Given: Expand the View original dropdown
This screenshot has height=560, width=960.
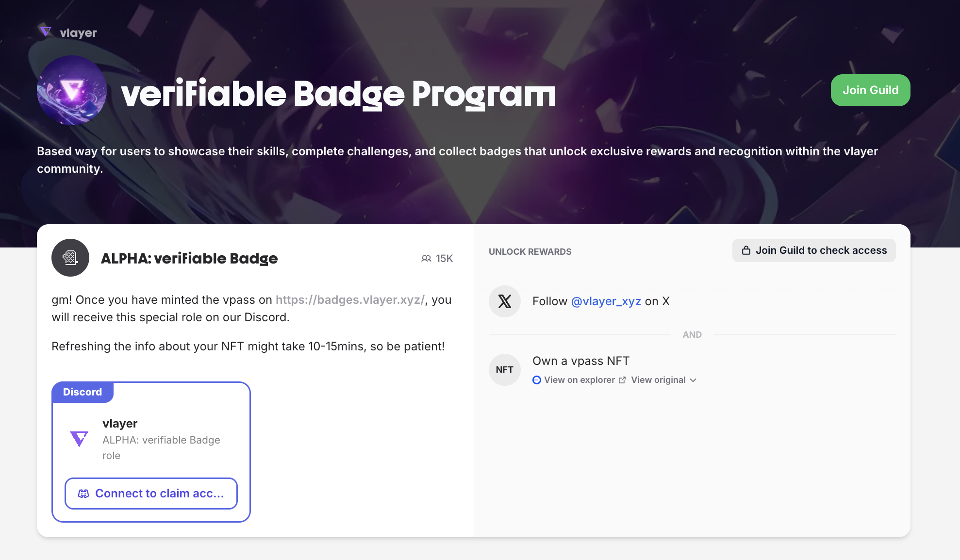Looking at the screenshot, I should coord(663,380).
